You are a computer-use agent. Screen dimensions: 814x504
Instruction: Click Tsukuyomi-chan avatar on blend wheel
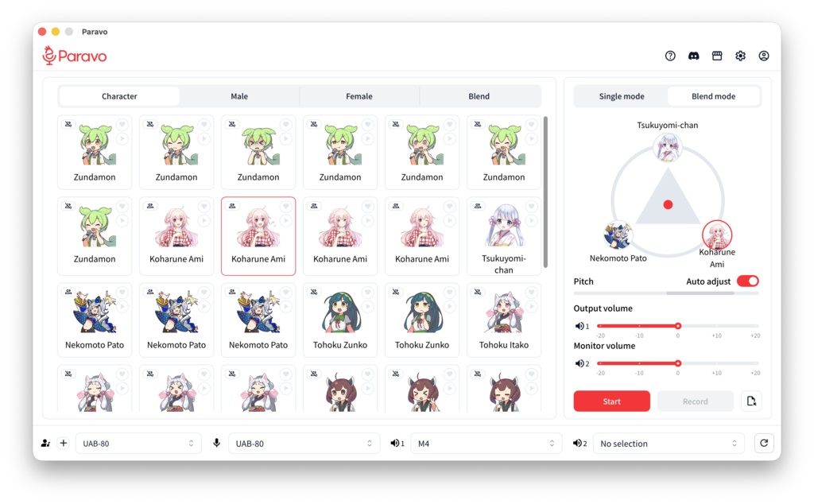[x=668, y=147]
